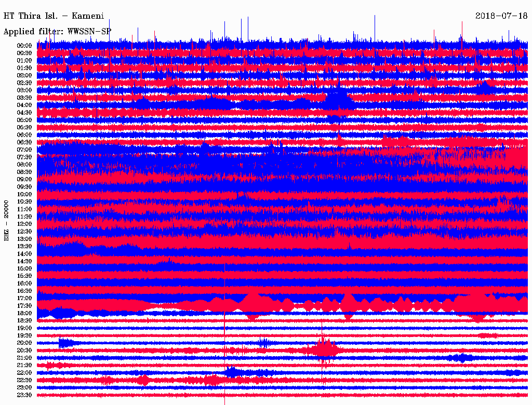This screenshot has height=405, width=532.
Task: Select the 06:30 time label
Action: (x=24, y=142)
